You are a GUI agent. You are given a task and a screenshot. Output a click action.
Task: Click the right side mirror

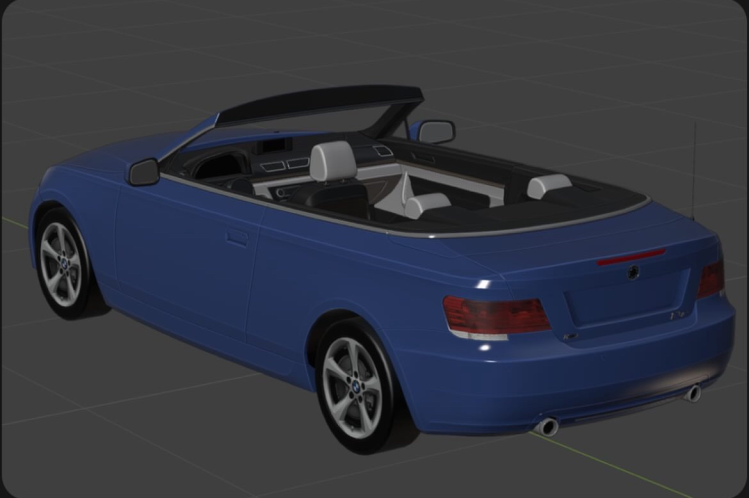click(436, 132)
